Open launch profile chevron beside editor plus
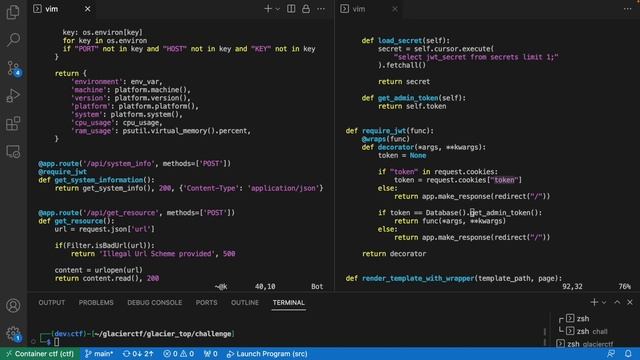 click(278, 9)
